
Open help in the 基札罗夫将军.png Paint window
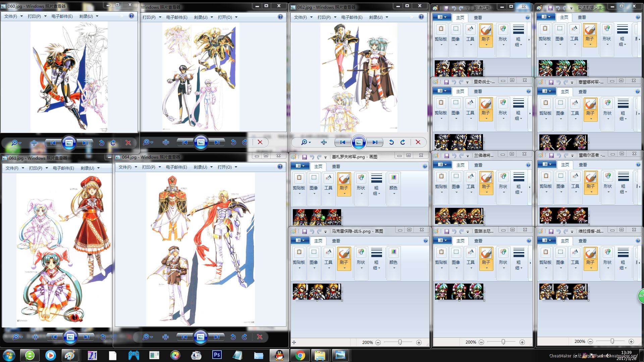(425, 166)
